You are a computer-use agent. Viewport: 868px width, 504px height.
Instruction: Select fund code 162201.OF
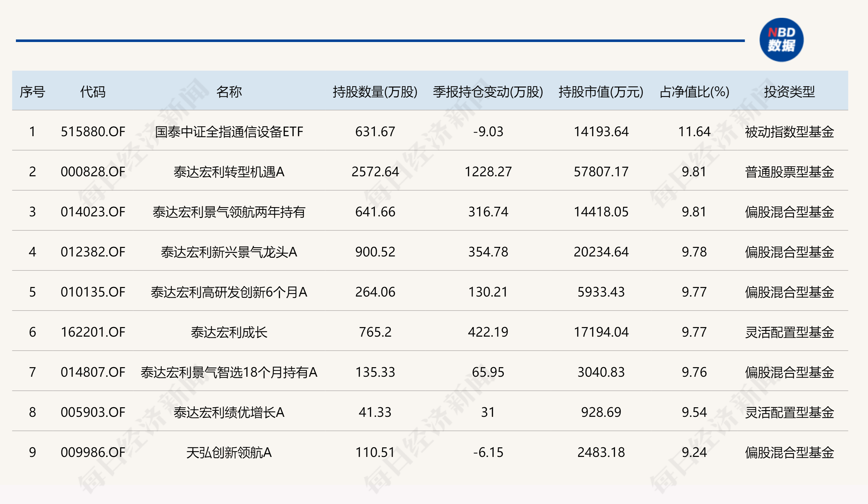point(93,332)
